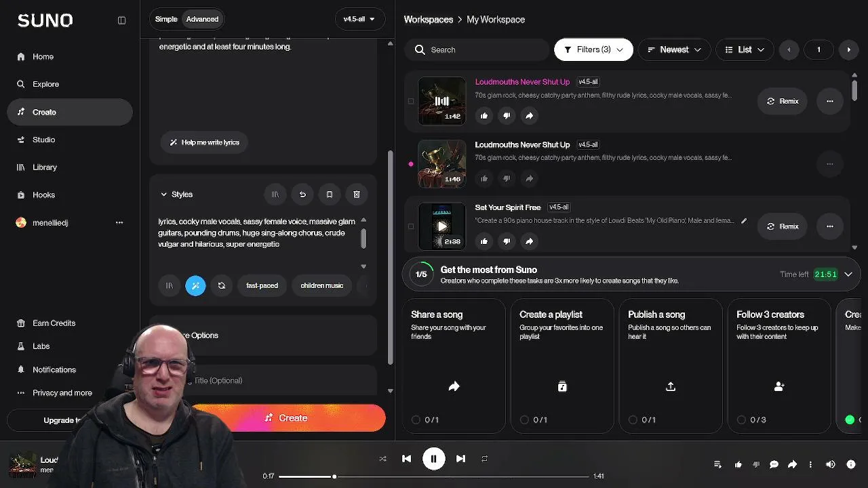
Task: Undo the last styles change
Action: tap(302, 195)
